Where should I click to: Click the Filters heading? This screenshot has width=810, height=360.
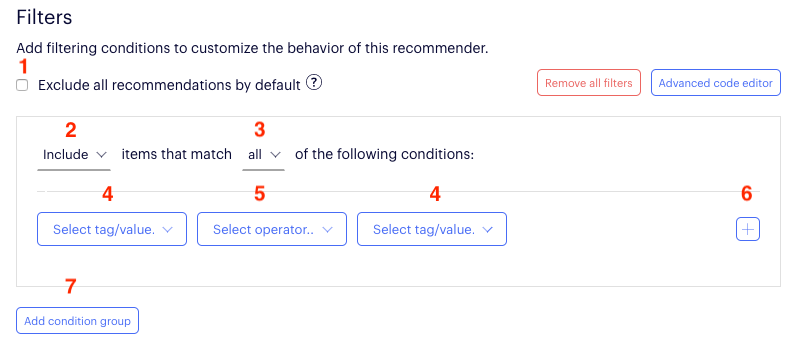44,18
